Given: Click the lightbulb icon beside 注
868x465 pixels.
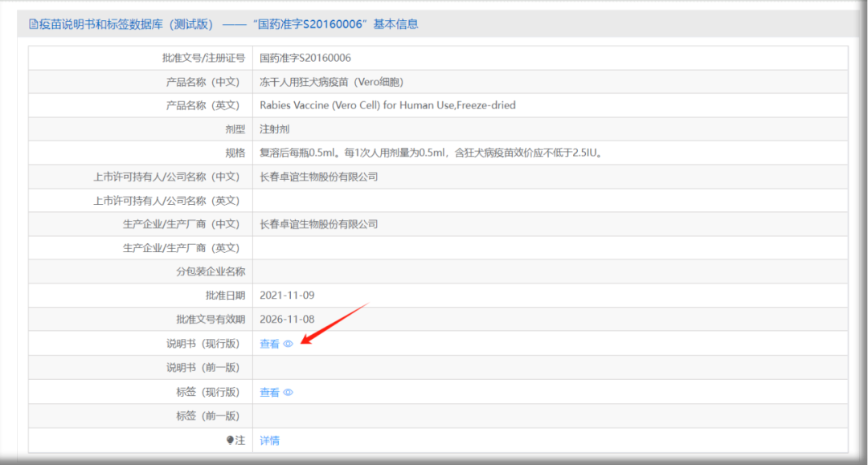Looking at the screenshot, I should [x=230, y=440].
